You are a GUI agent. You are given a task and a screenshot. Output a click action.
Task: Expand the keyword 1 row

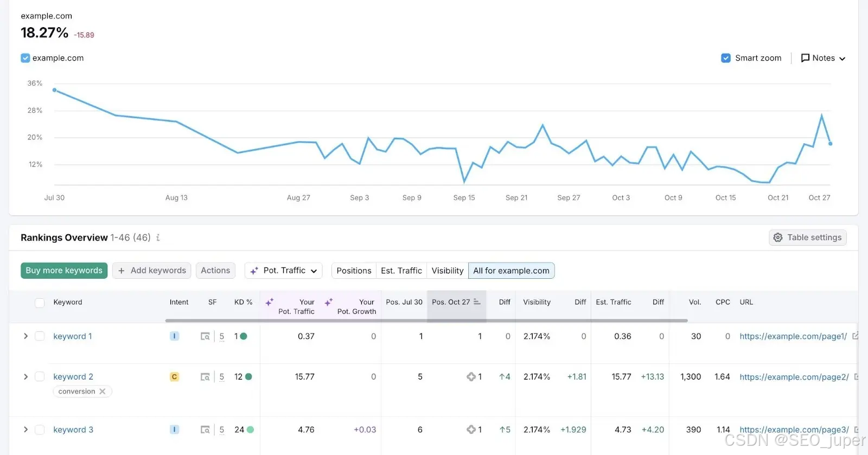[25, 336]
